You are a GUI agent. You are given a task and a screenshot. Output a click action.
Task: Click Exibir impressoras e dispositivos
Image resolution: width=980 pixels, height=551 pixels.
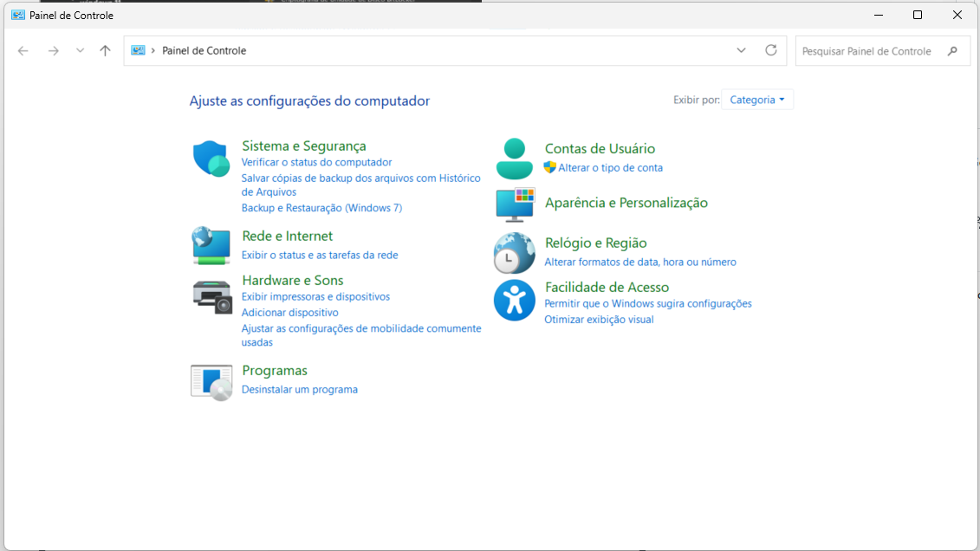click(315, 297)
